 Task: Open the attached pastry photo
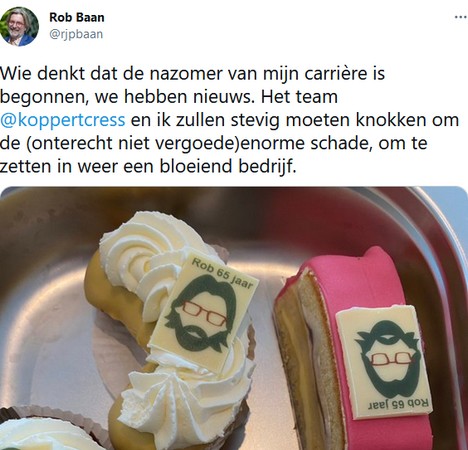tap(234, 318)
